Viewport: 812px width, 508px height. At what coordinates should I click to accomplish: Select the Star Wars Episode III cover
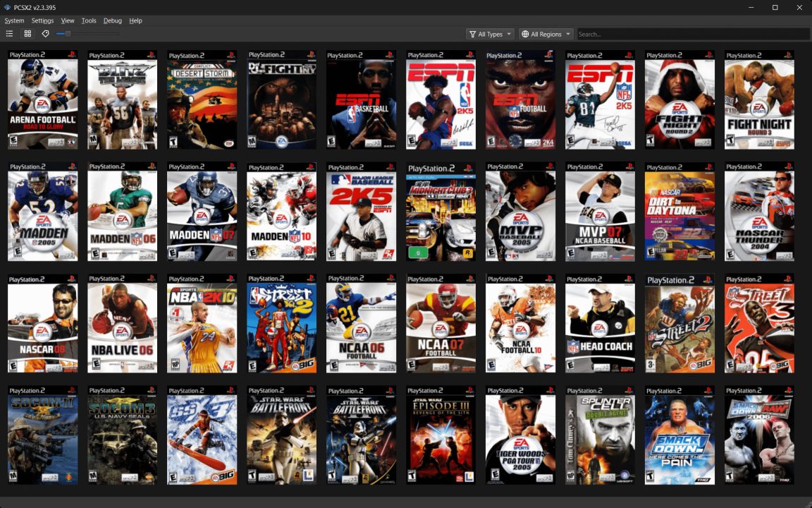[x=441, y=435]
